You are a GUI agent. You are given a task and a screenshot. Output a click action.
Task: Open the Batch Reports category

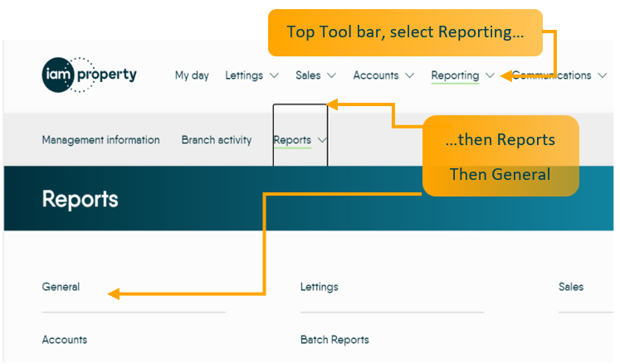coord(334,339)
